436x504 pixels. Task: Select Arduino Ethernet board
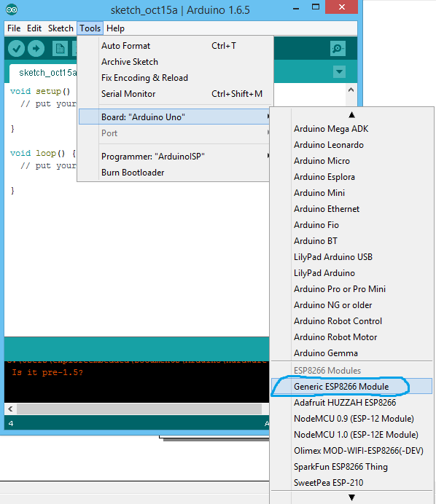click(351, 209)
